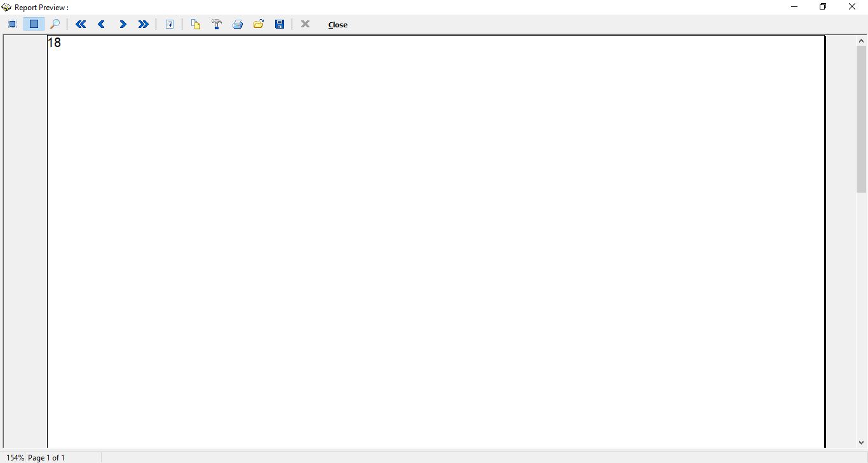Screen dimensions: 868x463
Task: Maximize or restore the Report Preview window
Action: tap(823, 6)
